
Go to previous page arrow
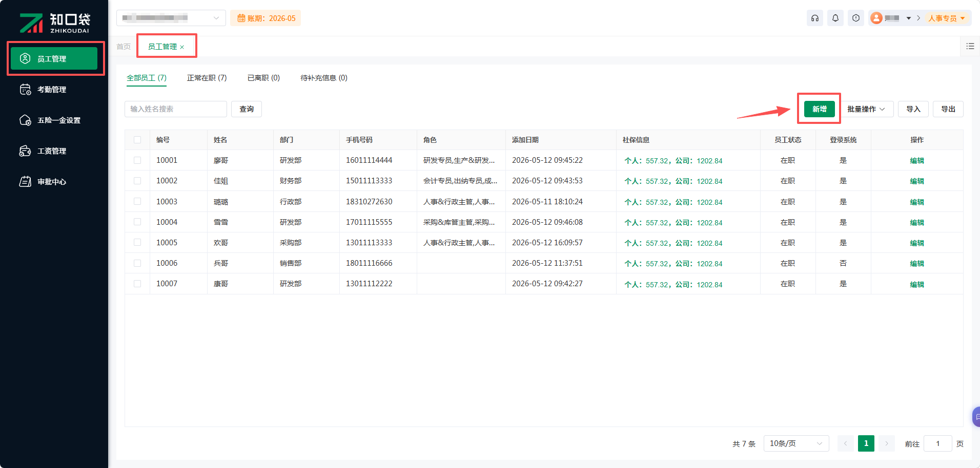pyautogui.click(x=846, y=443)
